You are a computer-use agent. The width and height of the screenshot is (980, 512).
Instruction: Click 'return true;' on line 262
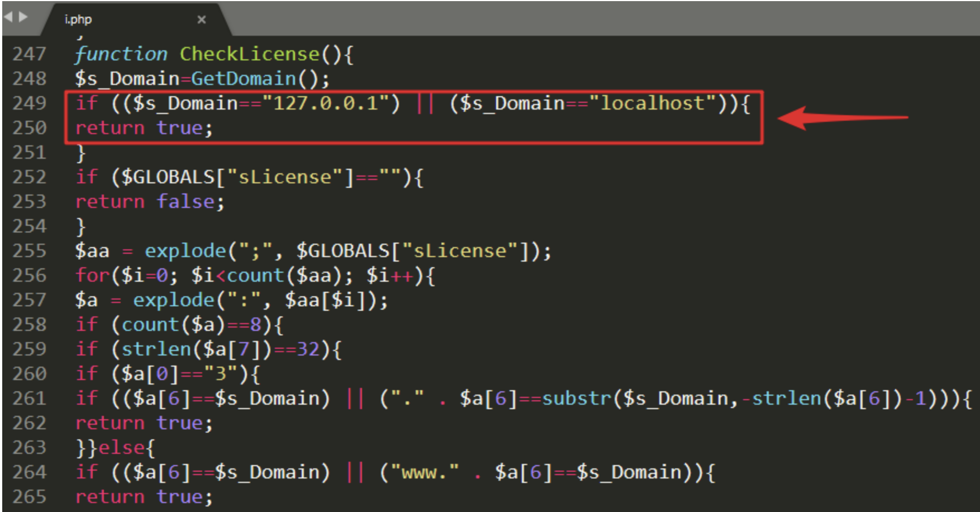click(x=144, y=423)
